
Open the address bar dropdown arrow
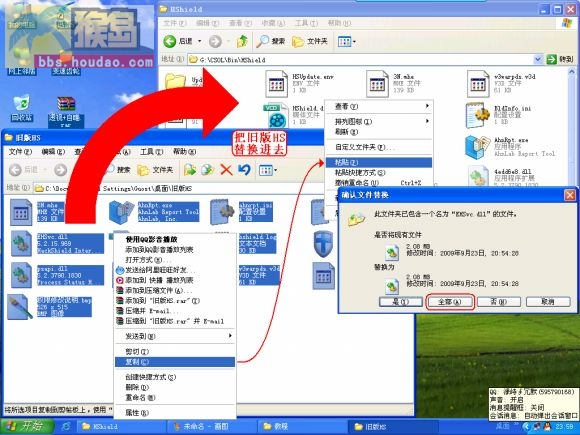tap(538, 59)
